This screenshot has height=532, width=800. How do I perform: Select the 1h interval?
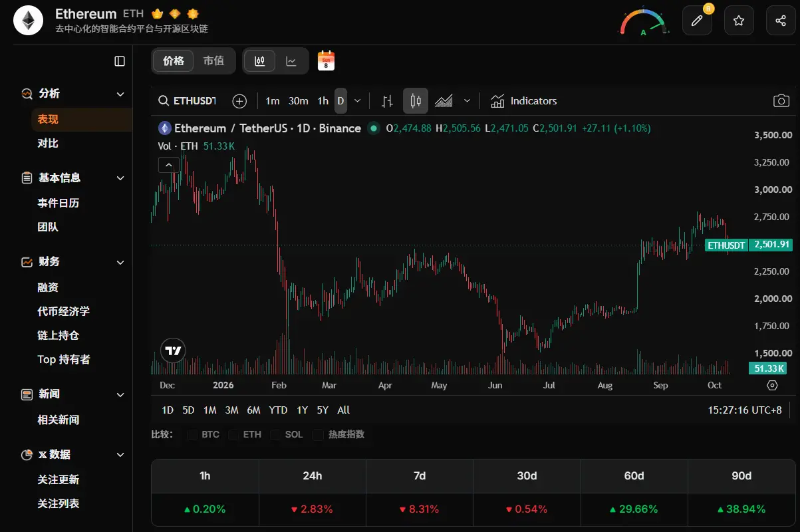click(323, 101)
